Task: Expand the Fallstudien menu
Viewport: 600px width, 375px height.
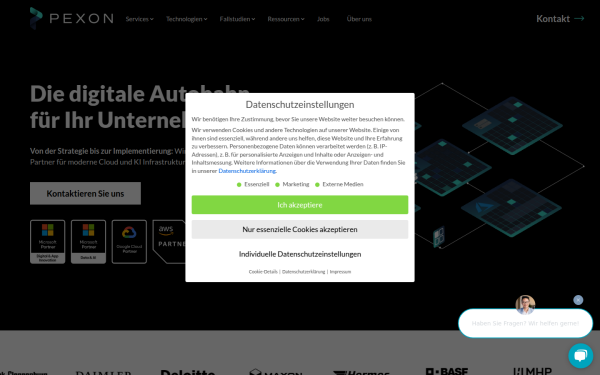Action: point(237,19)
